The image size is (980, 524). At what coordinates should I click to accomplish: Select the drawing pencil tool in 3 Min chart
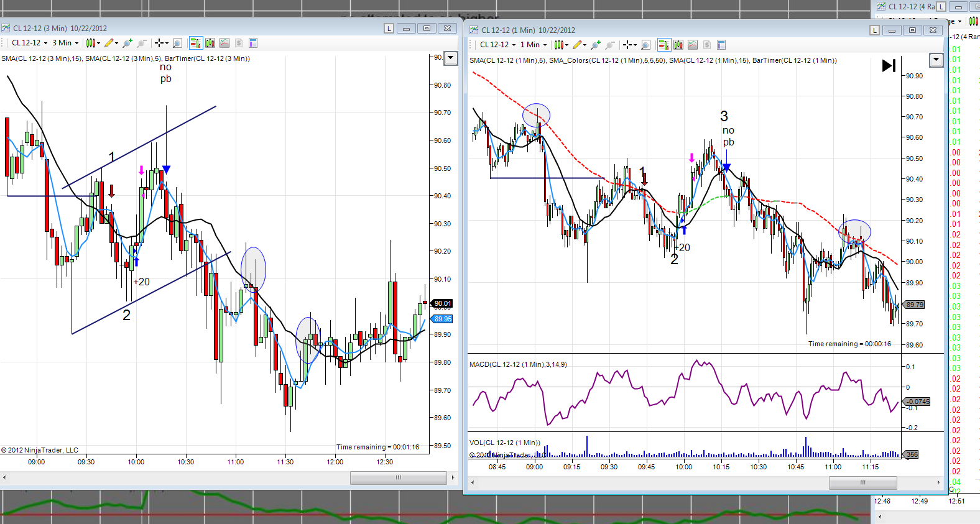click(109, 43)
